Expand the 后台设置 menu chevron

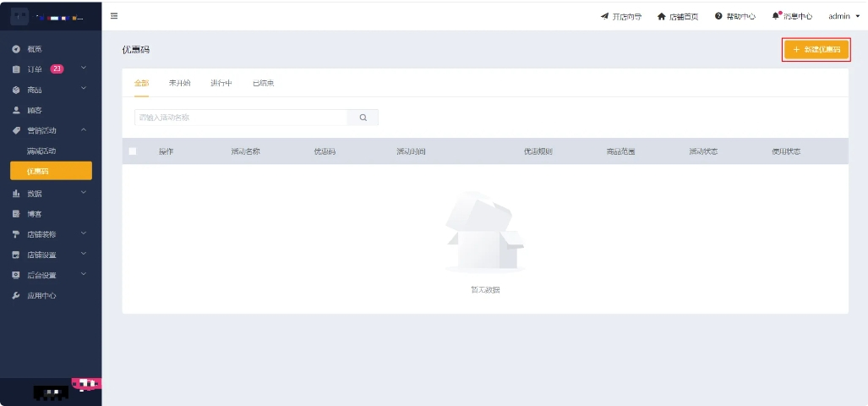pyautogui.click(x=84, y=274)
